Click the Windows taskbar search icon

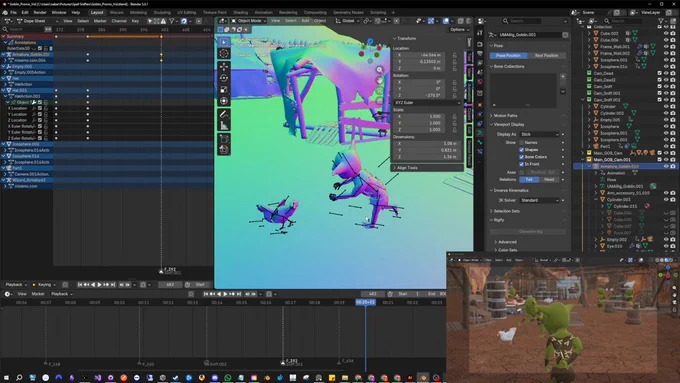coord(19,377)
